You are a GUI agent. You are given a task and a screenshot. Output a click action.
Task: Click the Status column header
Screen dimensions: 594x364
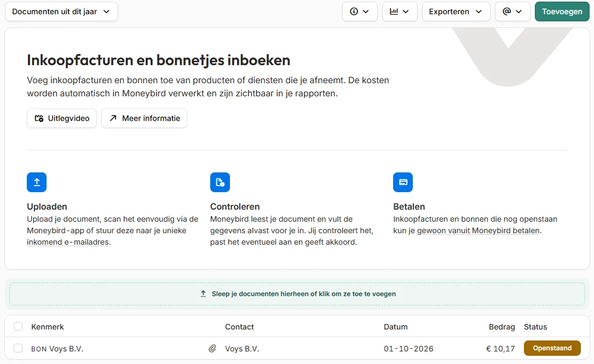(535, 327)
